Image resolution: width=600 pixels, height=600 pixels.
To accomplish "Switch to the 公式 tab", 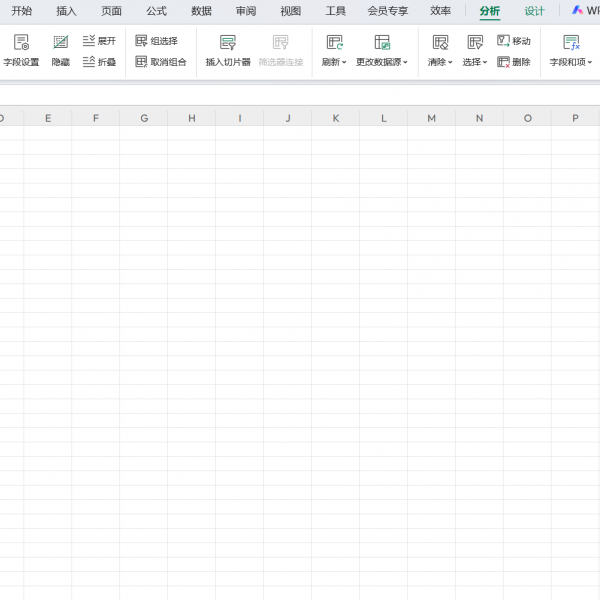I will click(156, 11).
